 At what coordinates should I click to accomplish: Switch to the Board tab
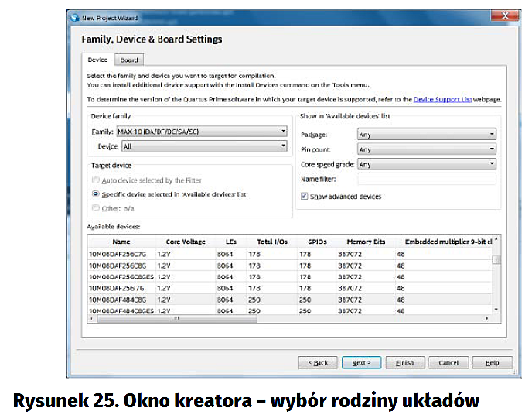pos(129,60)
